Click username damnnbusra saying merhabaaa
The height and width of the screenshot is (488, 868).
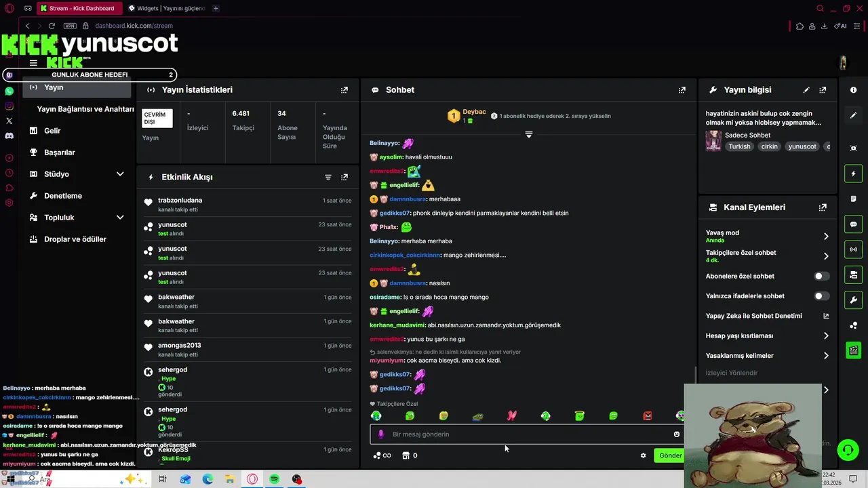click(408, 199)
